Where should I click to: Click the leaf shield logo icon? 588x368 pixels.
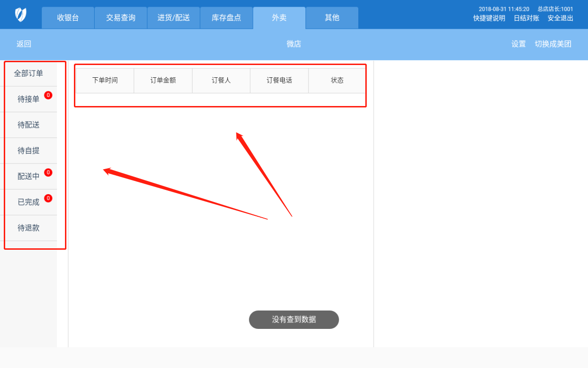[21, 15]
